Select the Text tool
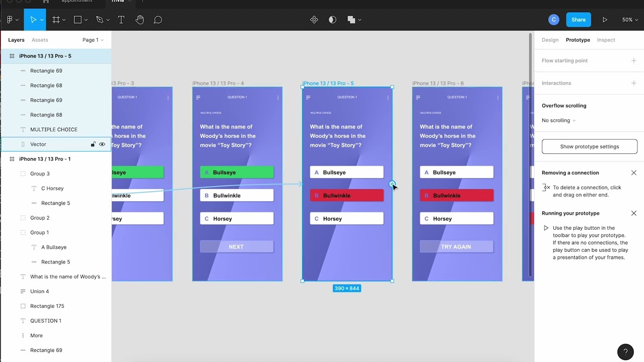644x362 pixels. 121,20
